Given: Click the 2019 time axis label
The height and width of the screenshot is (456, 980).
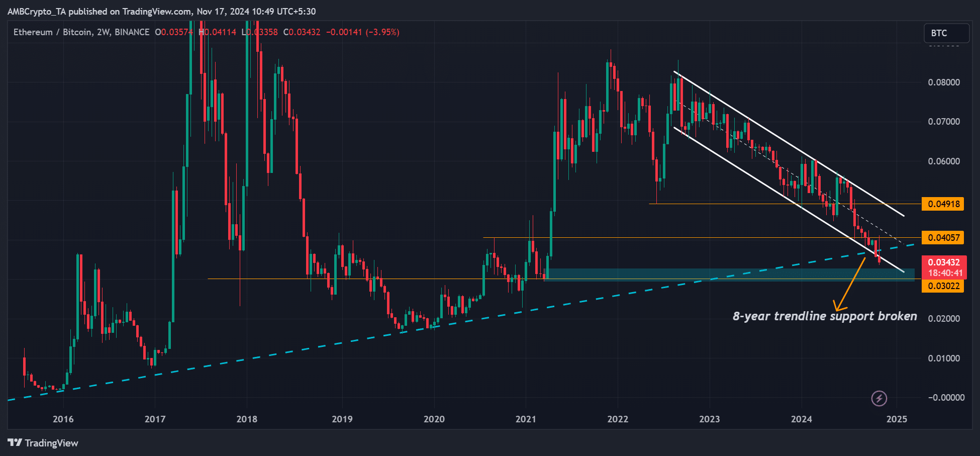Looking at the screenshot, I should (x=342, y=419).
